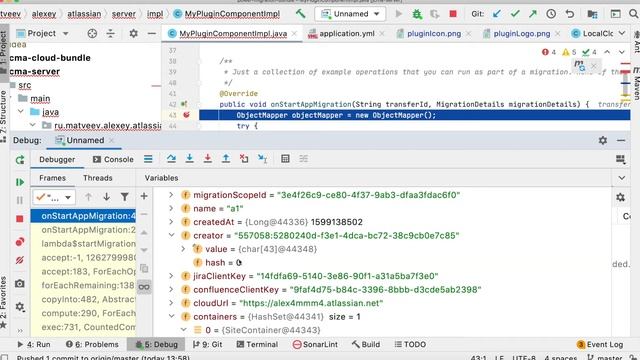Screen dimensions: 640x360
Task: Click the Run to Cursor icon
Action: click(262, 159)
